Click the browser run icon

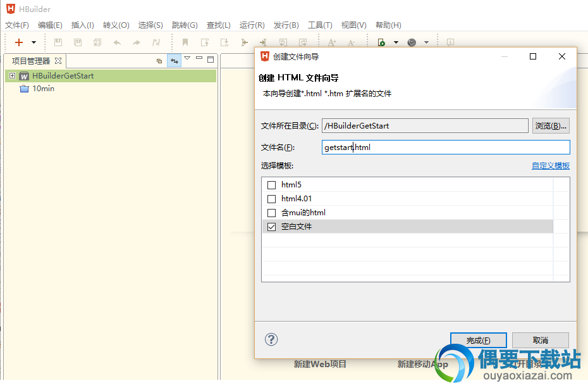coord(412,42)
